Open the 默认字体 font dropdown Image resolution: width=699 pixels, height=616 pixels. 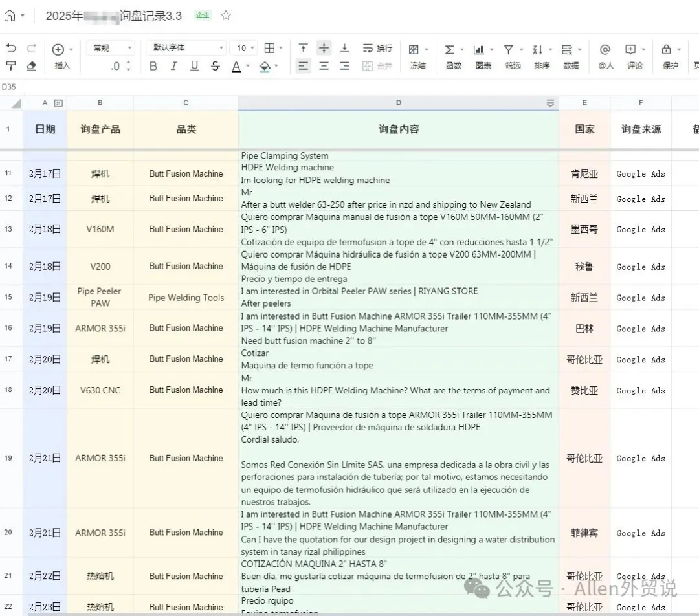(187, 48)
